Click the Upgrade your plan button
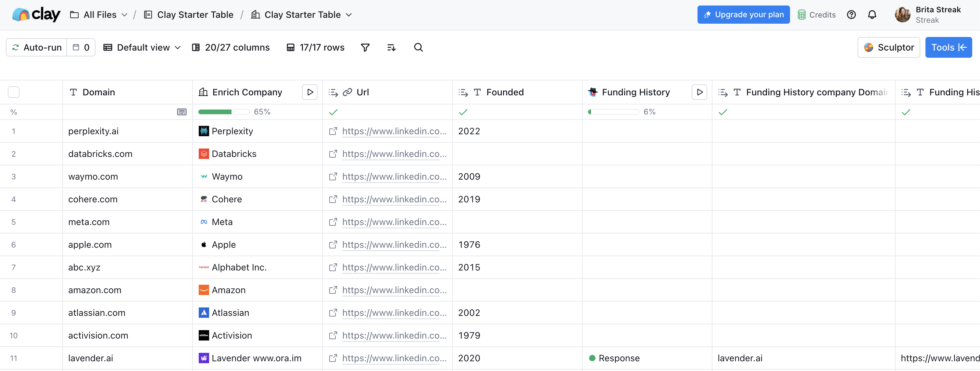 click(743, 15)
